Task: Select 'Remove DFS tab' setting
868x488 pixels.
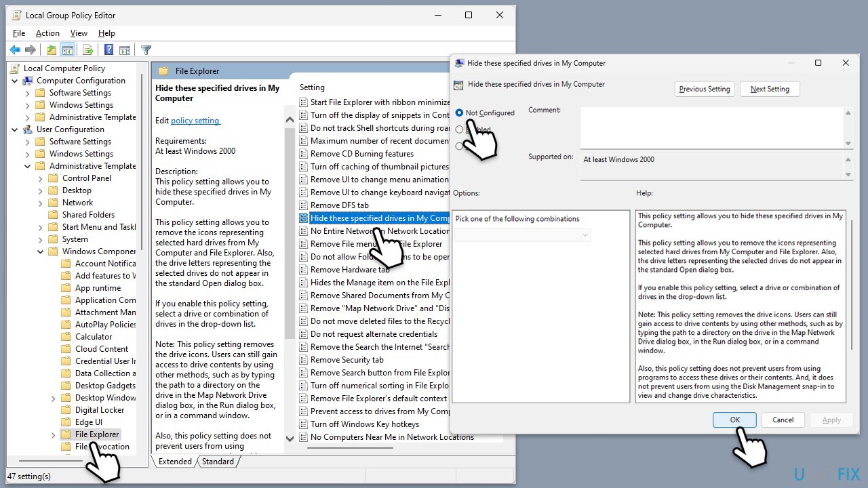Action: [x=340, y=205]
